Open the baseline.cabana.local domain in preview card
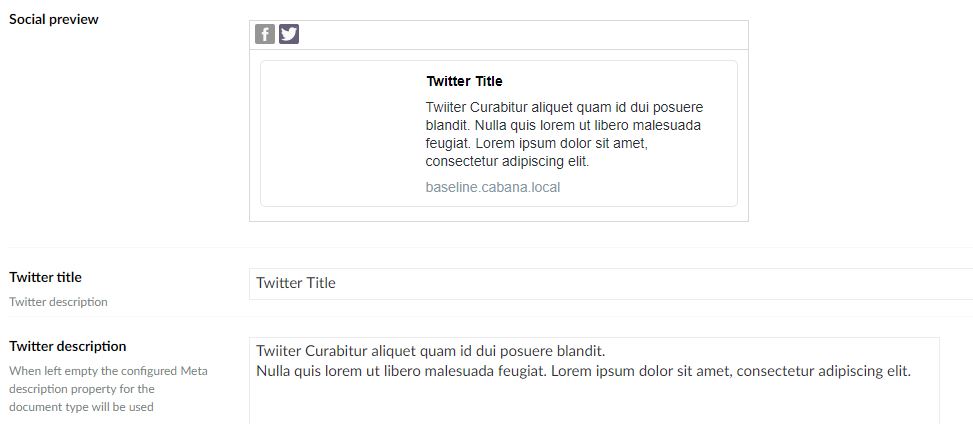 493,187
